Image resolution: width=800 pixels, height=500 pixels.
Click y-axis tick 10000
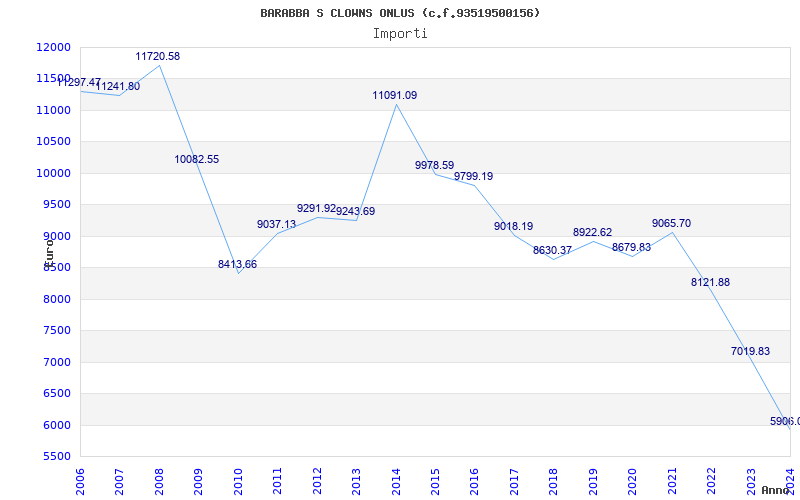coord(54,173)
